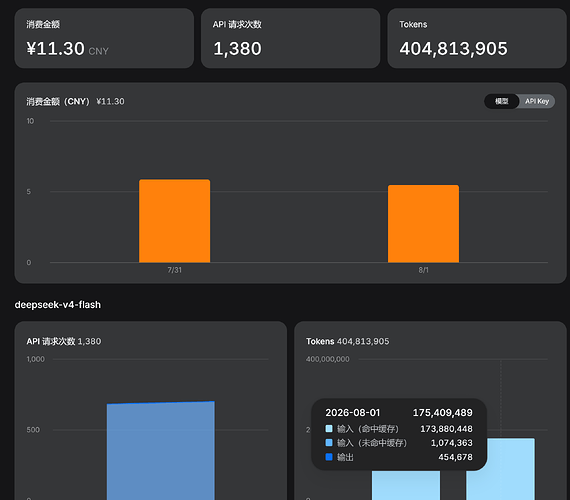Open the Tokens 404,813,905 summary card

[x=477, y=38]
